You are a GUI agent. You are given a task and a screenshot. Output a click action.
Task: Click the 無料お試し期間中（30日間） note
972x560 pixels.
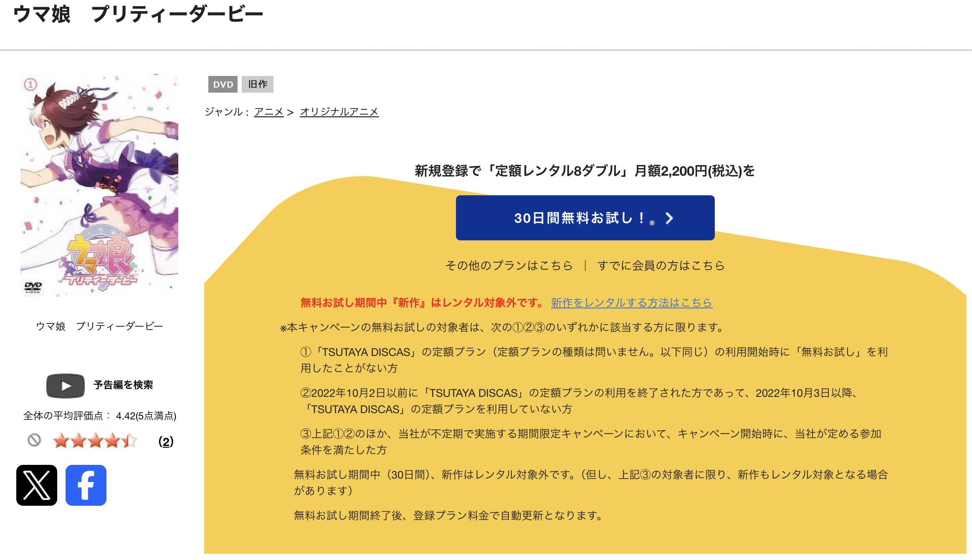591,482
